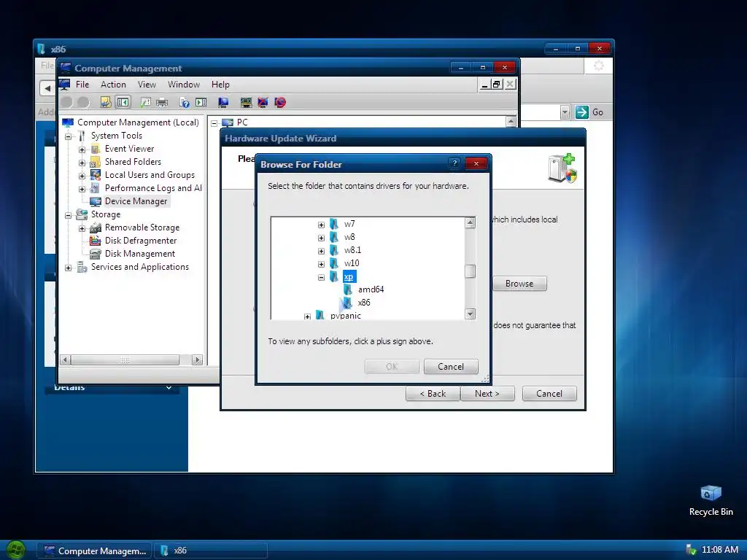Click the disabled OK button in Browse For Folder

coord(392,366)
